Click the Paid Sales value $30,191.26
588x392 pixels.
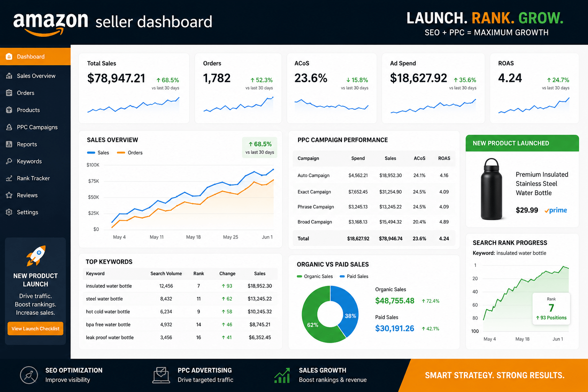(395, 328)
